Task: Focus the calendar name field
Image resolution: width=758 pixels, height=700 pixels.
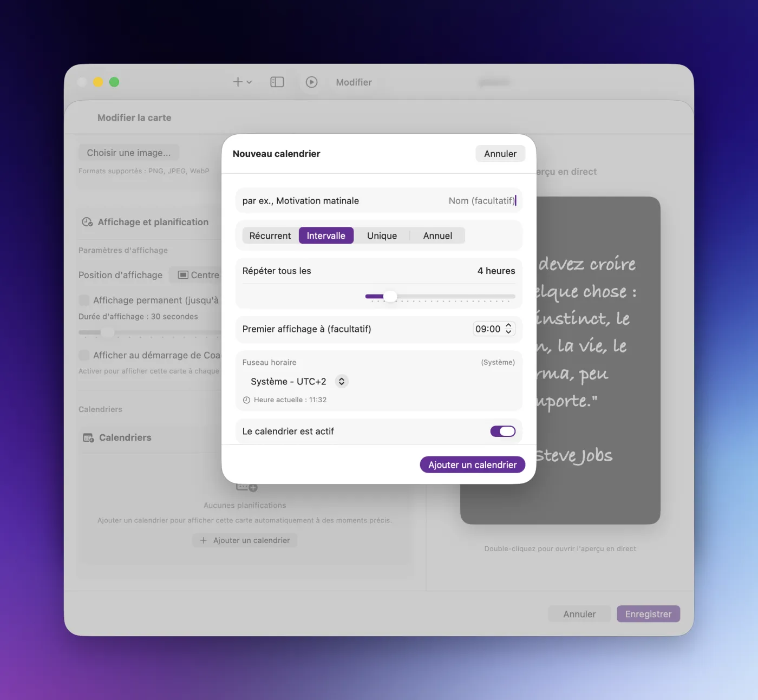Action: tap(379, 201)
